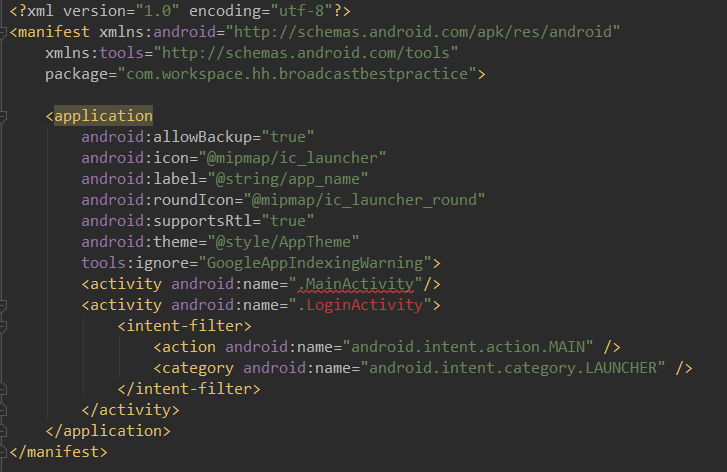Click fold marker beside closing manifest tag
727x472 pixels.
tap(2, 452)
